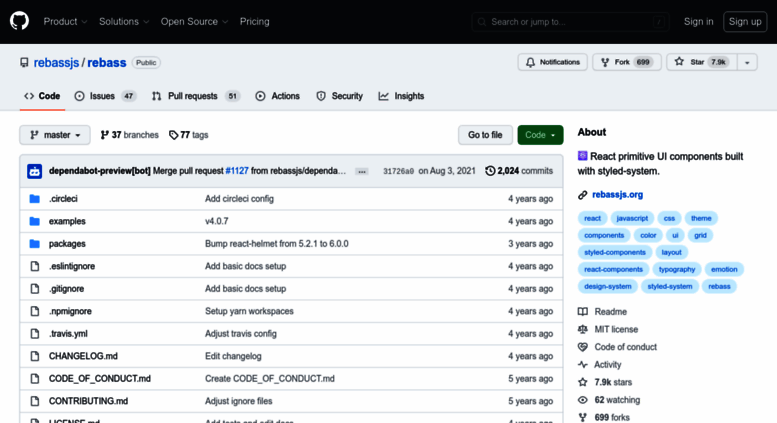Open the master branch selector
777x423 pixels.
[55, 135]
